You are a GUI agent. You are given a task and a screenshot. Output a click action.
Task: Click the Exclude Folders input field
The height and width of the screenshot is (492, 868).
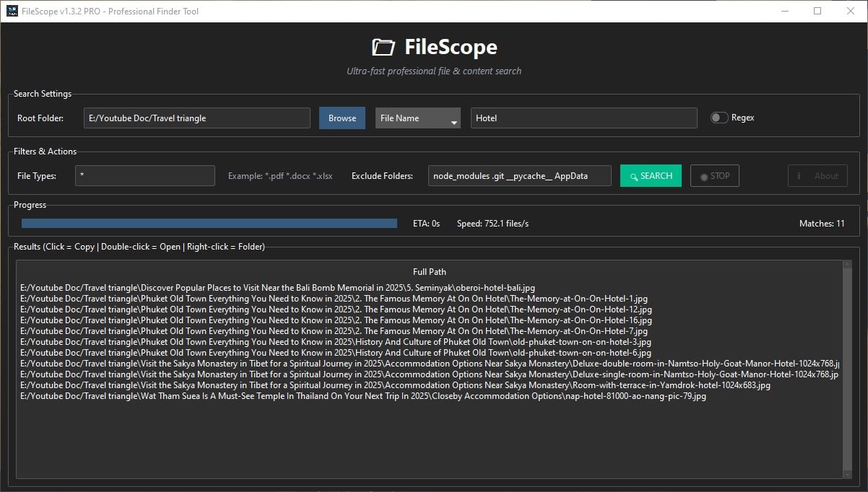click(520, 176)
